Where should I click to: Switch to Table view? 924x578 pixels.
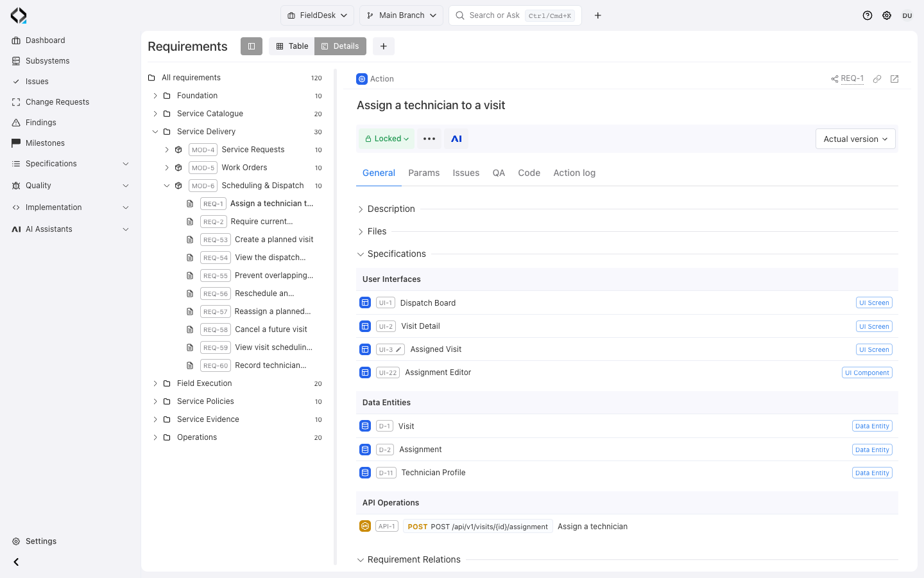[292, 46]
